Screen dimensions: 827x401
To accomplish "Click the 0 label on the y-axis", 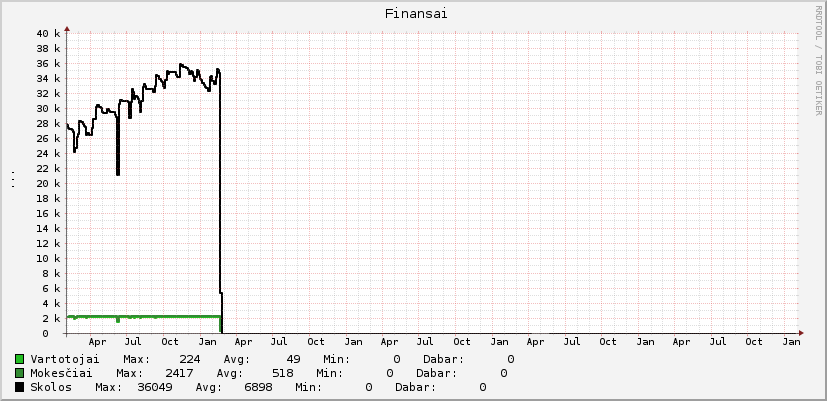I will tap(56, 333).
